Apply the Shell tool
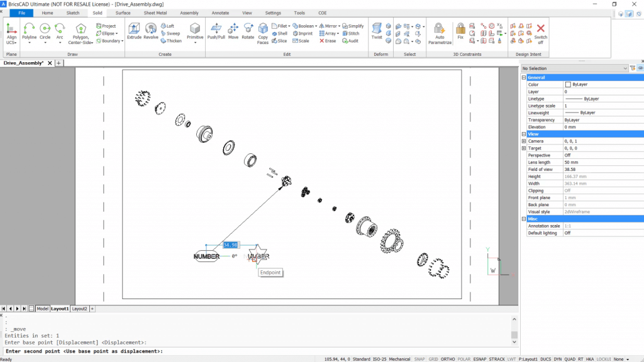The height and width of the screenshot is (362, 644). point(280,33)
